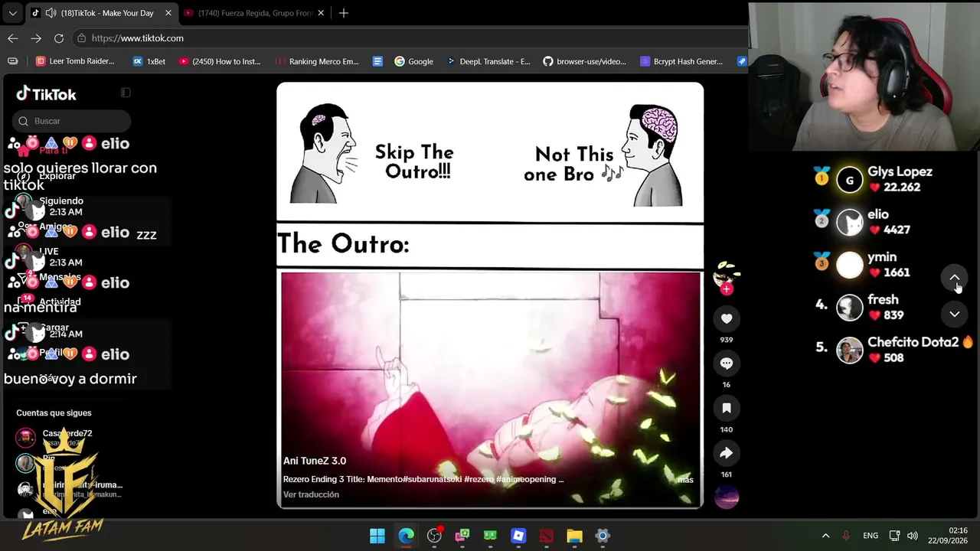The image size is (980, 551).
Task: Show hidden system tray icons
Action: [825, 536]
